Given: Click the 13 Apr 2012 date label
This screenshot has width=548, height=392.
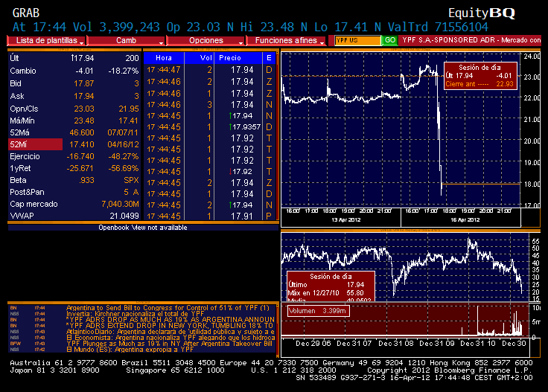Looking at the screenshot, I should tap(346, 220).
